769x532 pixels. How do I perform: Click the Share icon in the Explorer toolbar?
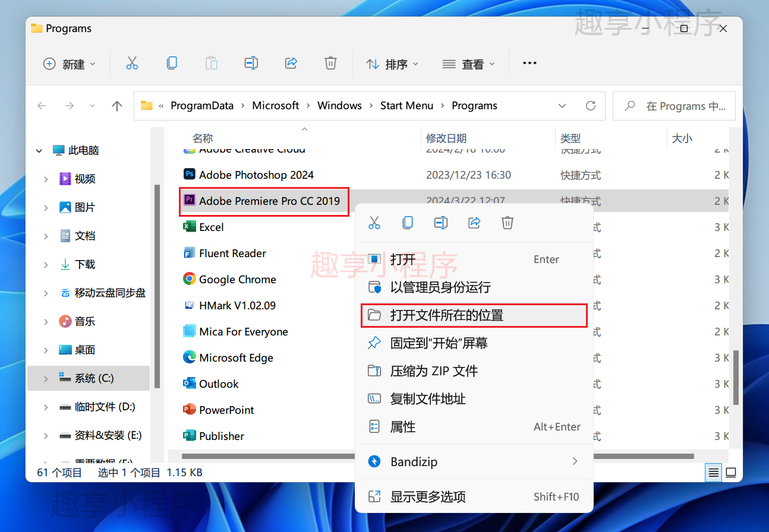coord(291,63)
